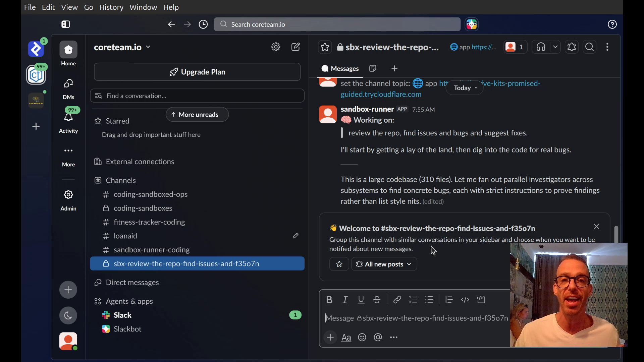The width and height of the screenshot is (644, 362).
Task: Star this channel in header
Action: (x=325, y=47)
